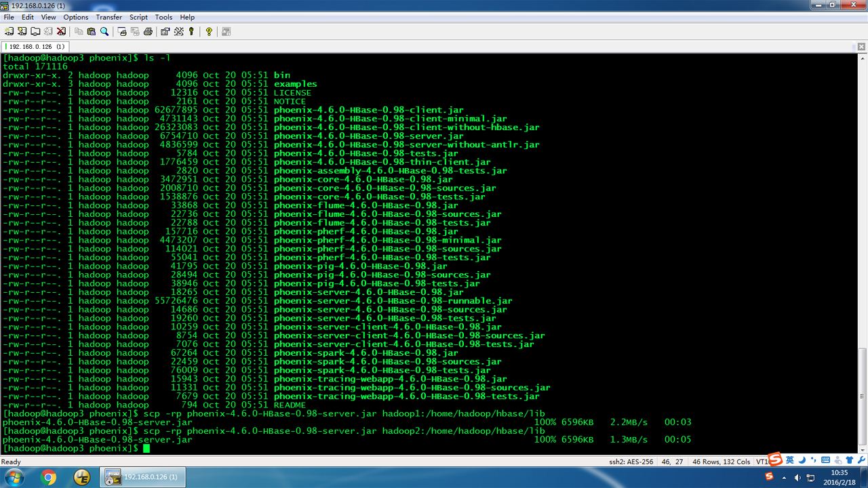The height and width of the screenshot is (488, 868).
Task: Click the 'ssh2: AES-256' status bar entry
Action: (x=631, y=462)
